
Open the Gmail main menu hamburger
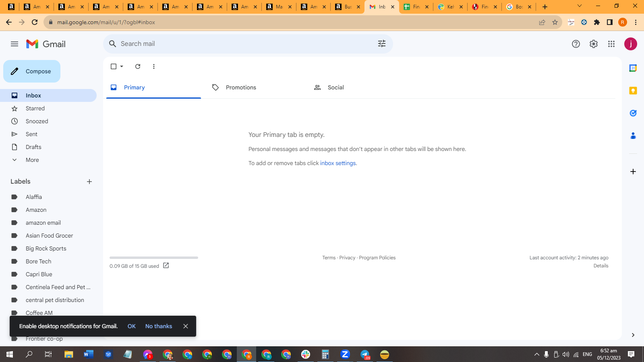(14, 44)
